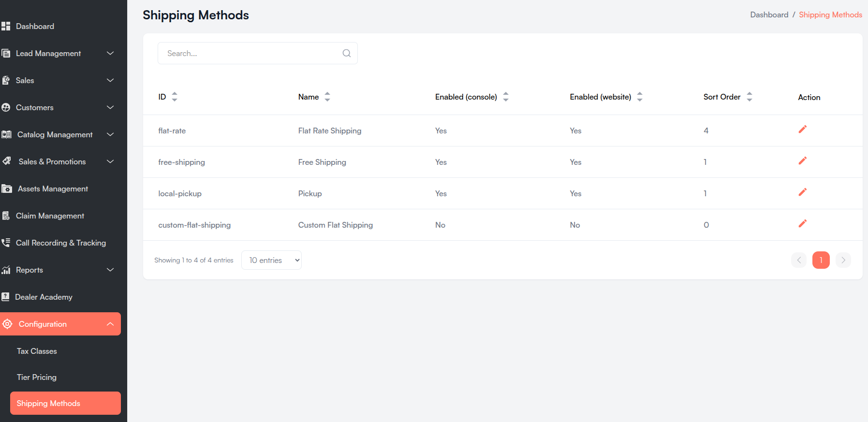This screenshot has height=422, width=868.
Task: Expand the Reports menu chevron
Action: tap(110, 270)
